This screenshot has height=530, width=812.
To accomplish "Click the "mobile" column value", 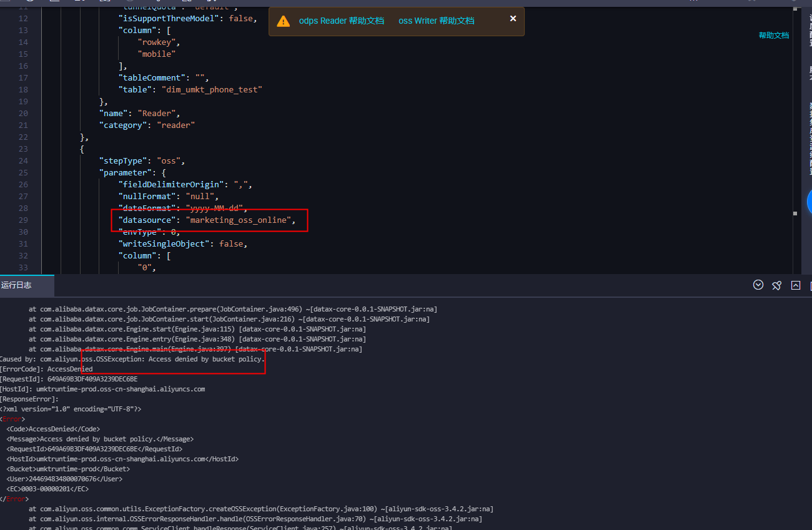I will 156,54.
